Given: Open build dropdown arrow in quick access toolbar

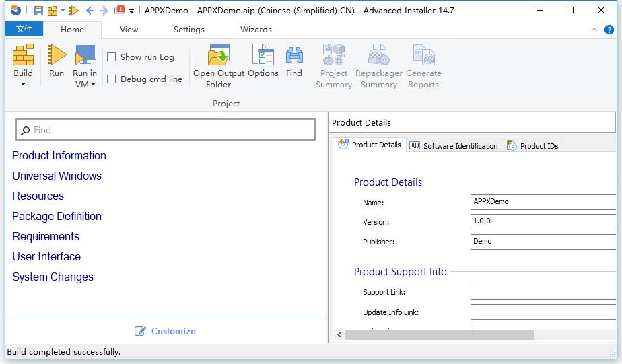Looking at the screenshot, I should click(63, 11).
